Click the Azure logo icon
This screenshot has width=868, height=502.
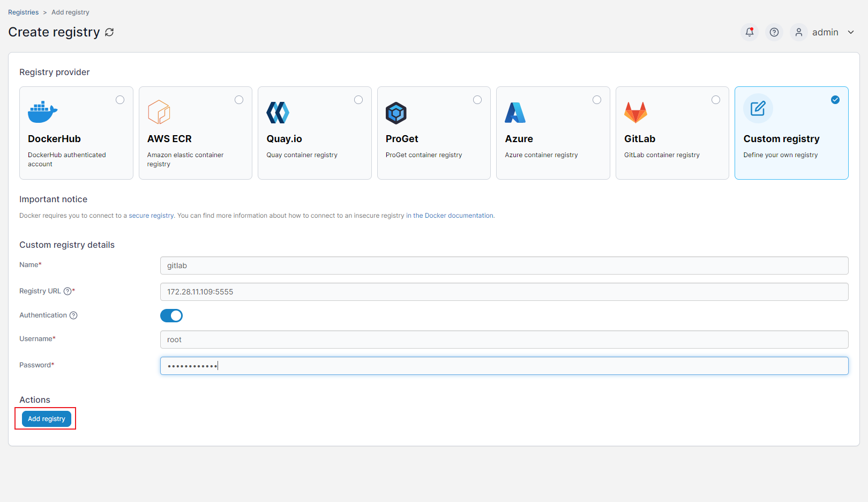(x=515, y=113)
